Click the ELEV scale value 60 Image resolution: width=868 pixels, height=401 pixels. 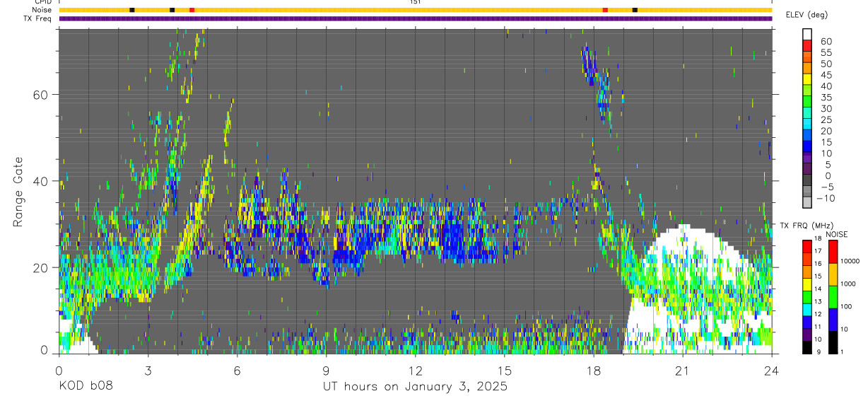pyautogui.click(x=826, y=41)
